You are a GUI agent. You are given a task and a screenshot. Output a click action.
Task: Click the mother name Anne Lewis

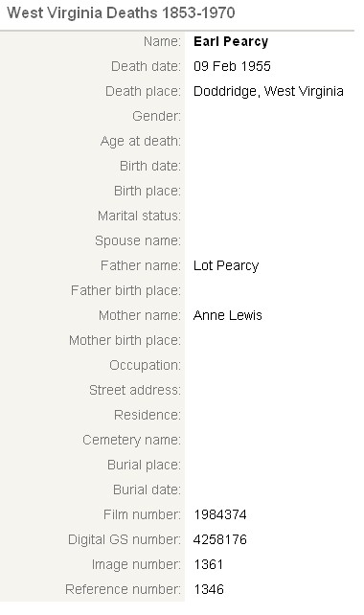click(x=228, y=315)
